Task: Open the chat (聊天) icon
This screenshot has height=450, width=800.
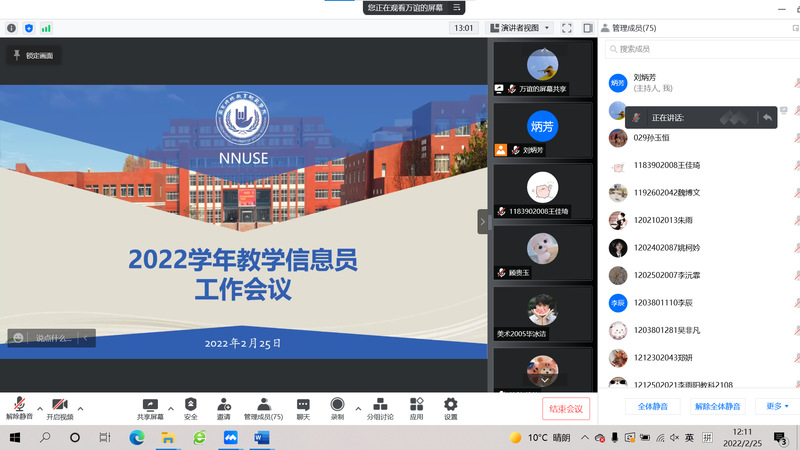Action: (302, 405)
